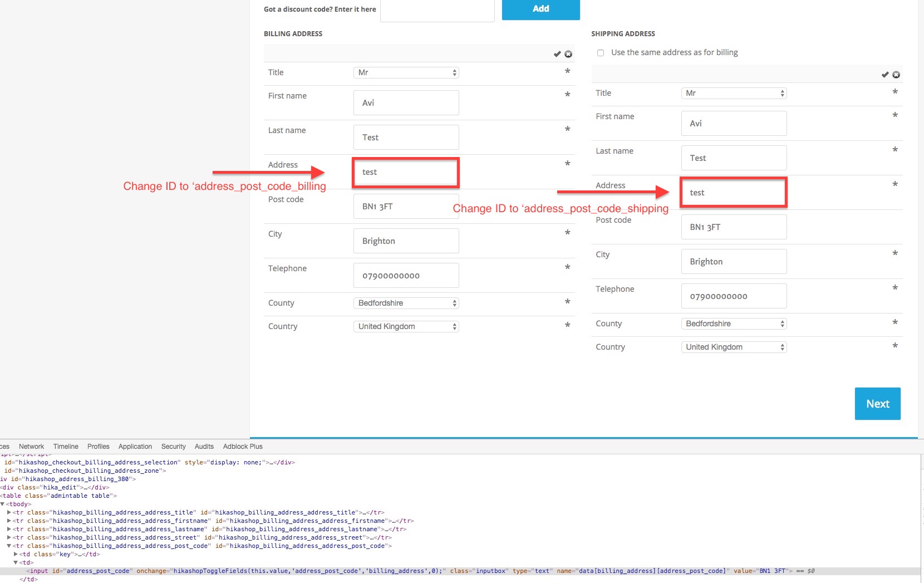Open the Audits tab
Viewport: 924px width, 583px height.
(204, 447)
